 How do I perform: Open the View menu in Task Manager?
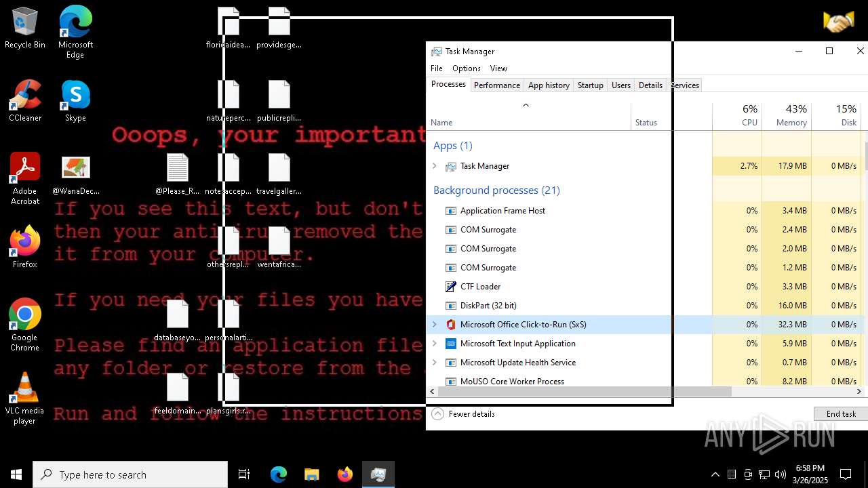point(498,68)
